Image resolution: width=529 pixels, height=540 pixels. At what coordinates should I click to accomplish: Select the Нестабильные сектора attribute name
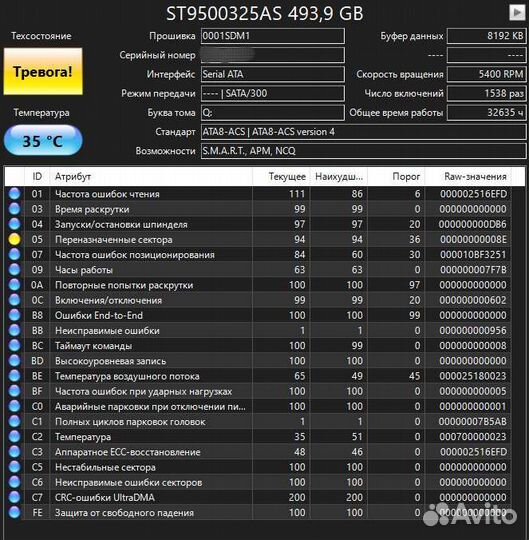[x=105, y=467]
